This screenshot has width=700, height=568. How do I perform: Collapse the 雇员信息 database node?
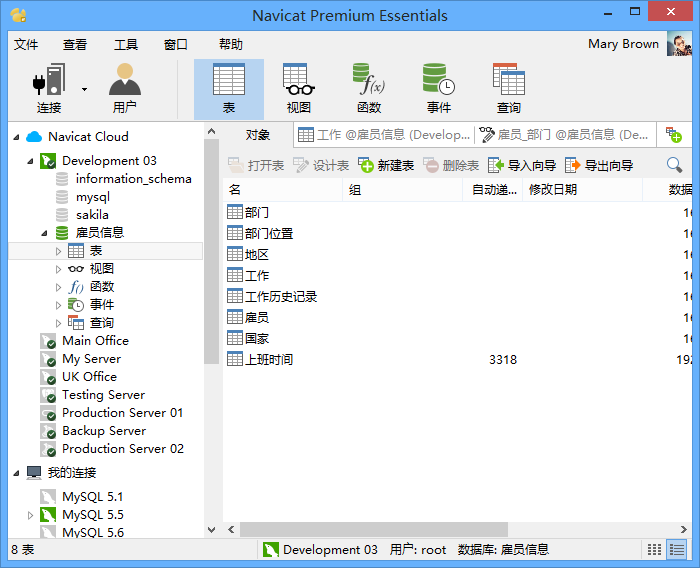(44, 233)
